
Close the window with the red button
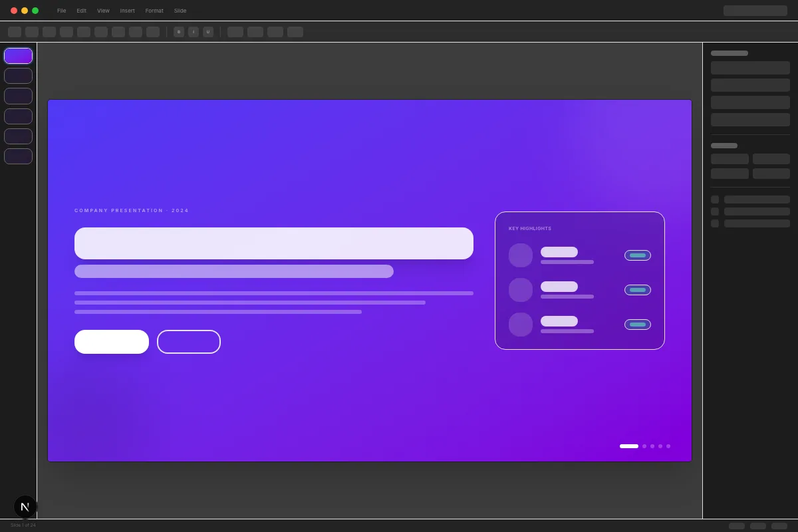click(x=14, y=11)
